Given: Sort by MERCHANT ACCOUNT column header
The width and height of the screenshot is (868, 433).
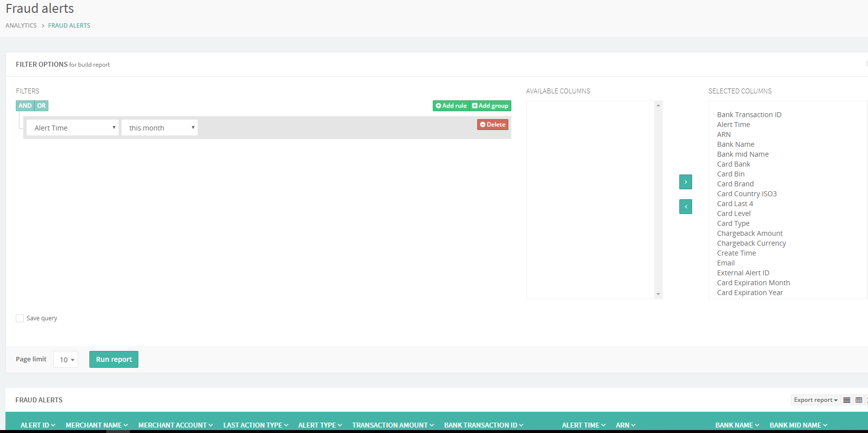Looking at the screenshot, I should [x=176, y=425].
